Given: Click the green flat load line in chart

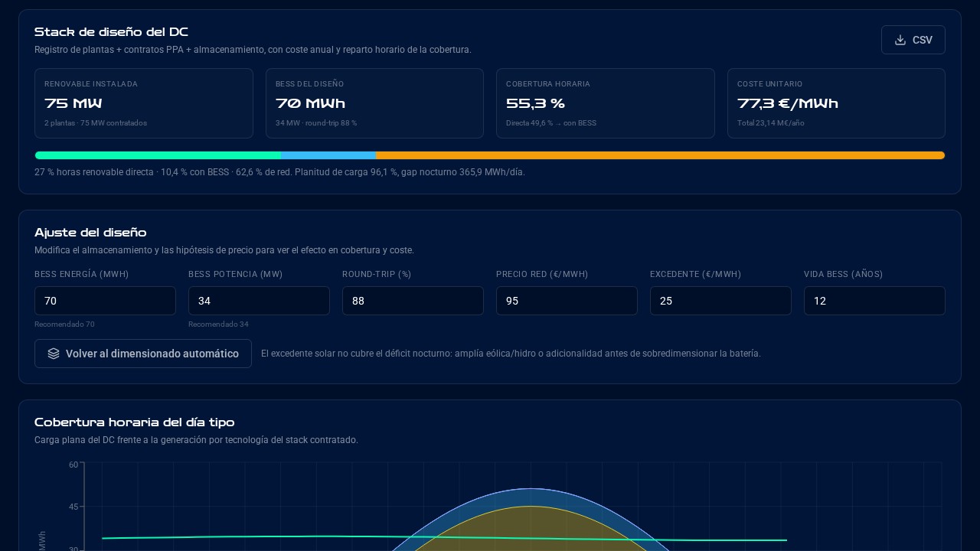Looking at the screenshot, I should tap(444, 538).
